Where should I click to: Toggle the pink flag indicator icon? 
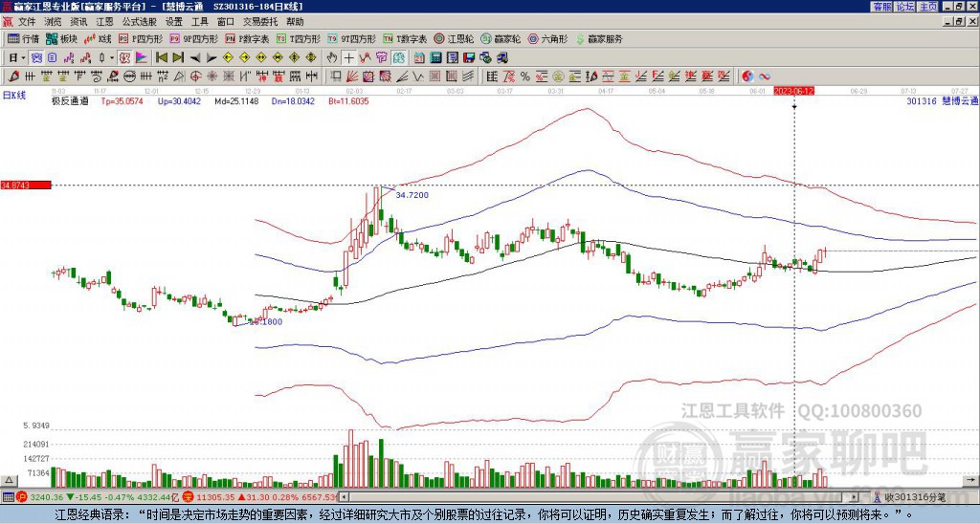pyautogui.click(x=142, y=58)
